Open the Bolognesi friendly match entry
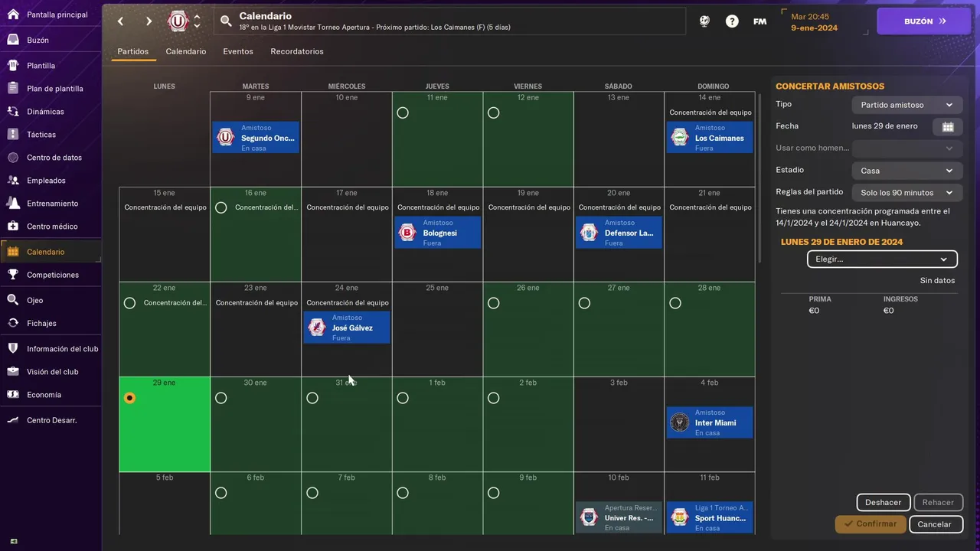Viewport: 980px width, 551px height. click(438, 233)
